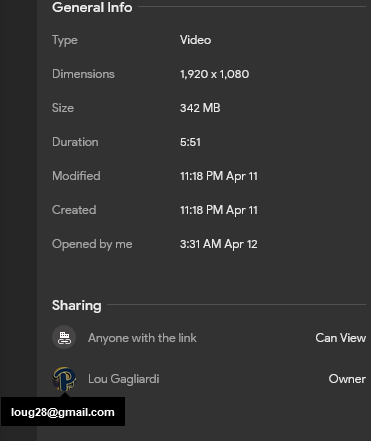371x441 pixels.
Task: Click the Duration label
Action: pyautogui.click(x=75, y=142)
